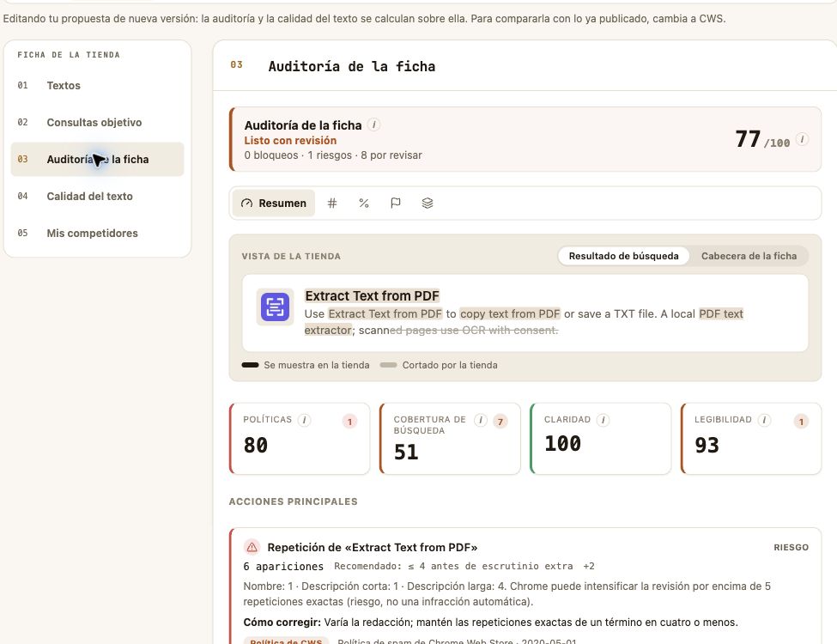Open the Cobertura de búsqueda card showing 51
Viewport: 837px width, 644px height.
click(x=450, y=439)
